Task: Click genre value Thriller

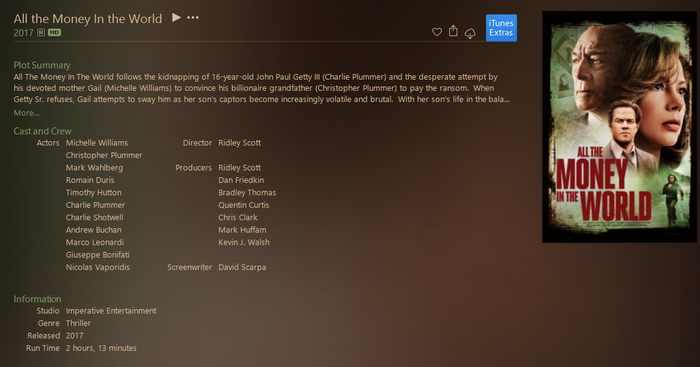Action: click(x=78, y=323)
